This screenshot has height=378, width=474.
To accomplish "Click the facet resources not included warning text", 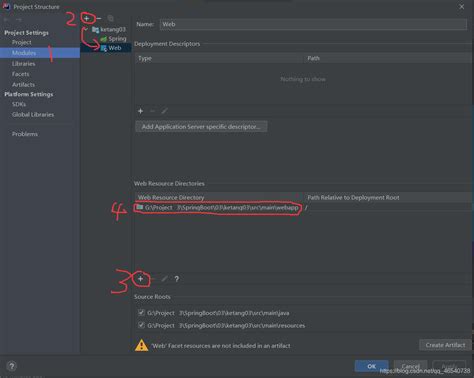I will coord(221,346).
